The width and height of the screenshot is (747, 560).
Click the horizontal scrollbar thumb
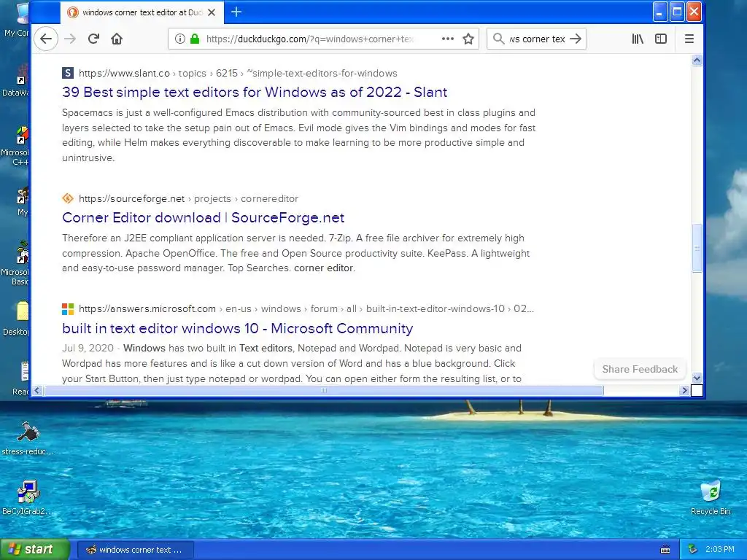pyautogui.click(x=323, y=391)
